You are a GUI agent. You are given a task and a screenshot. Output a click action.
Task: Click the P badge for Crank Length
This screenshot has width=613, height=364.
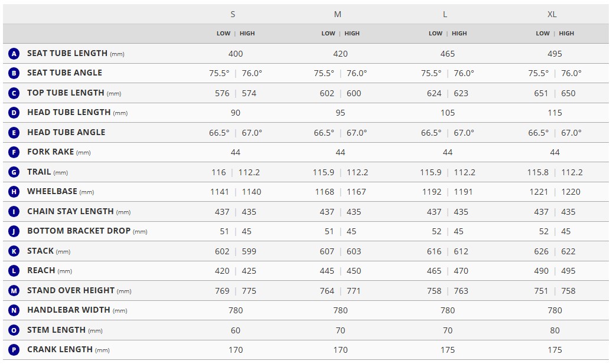coord(14,350)
